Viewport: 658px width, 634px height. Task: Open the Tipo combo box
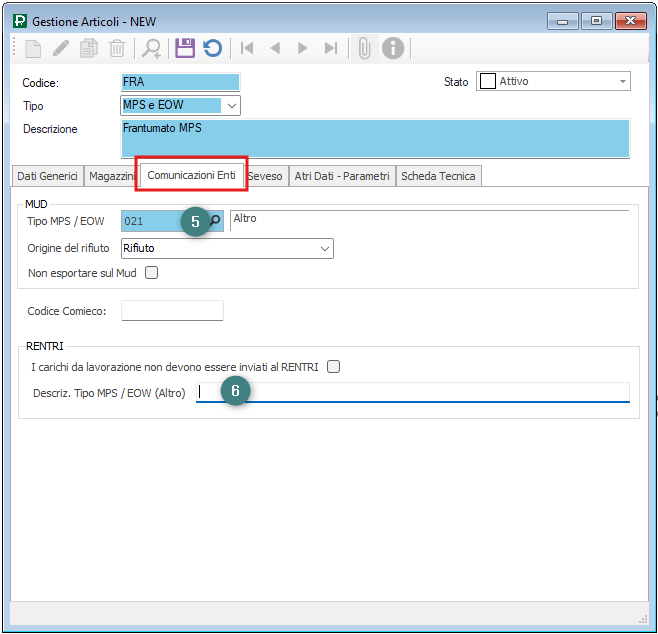click(232, 106)
